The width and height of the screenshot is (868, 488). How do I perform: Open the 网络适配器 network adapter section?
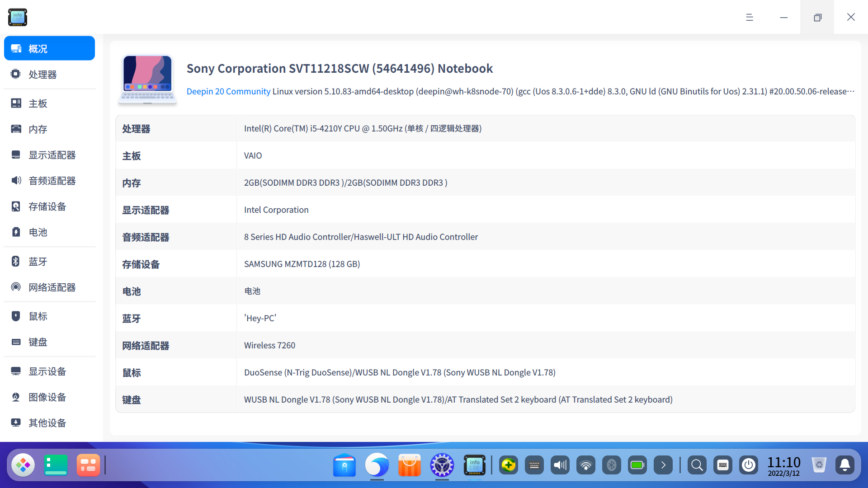(52, 287)
